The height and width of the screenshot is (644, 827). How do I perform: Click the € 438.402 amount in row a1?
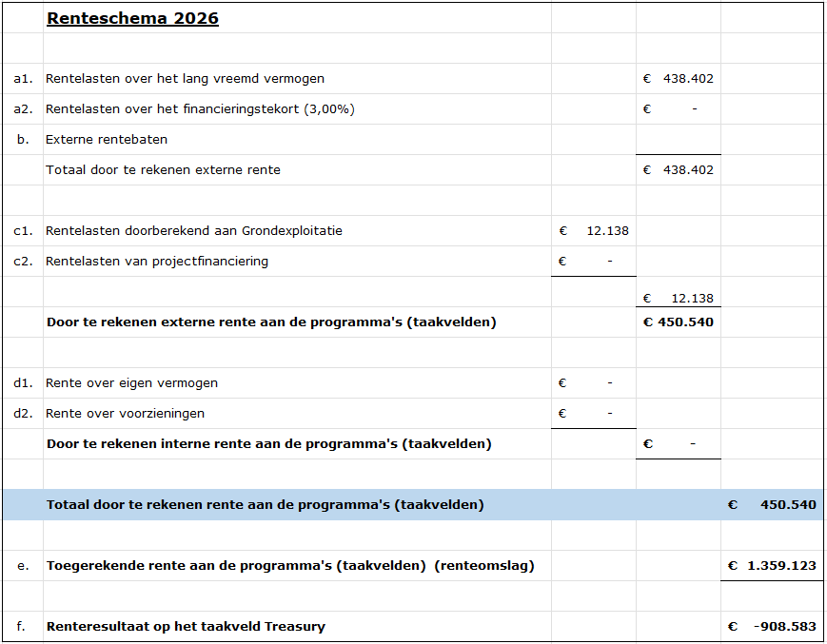[x=678, y=79]
